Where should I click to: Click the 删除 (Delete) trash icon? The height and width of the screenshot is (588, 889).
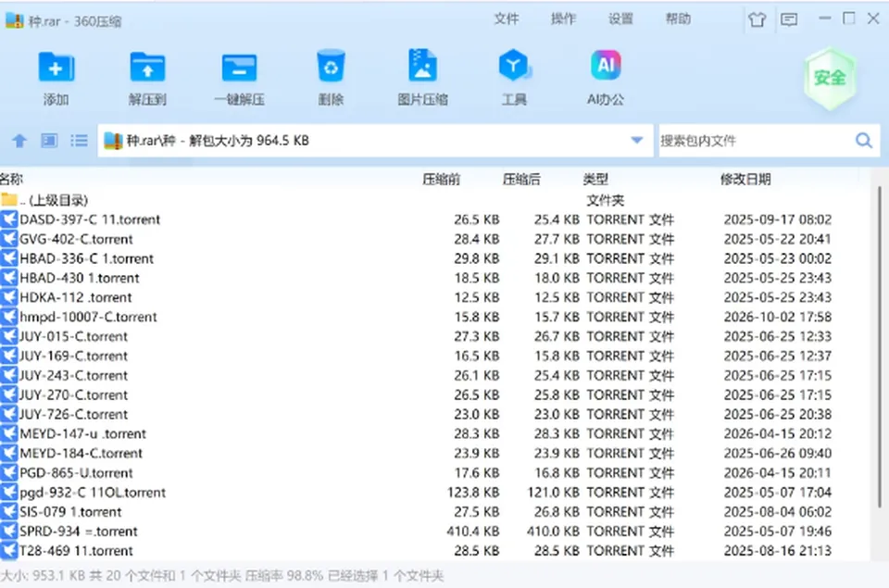pyautogui.click(x=332, y=67)
